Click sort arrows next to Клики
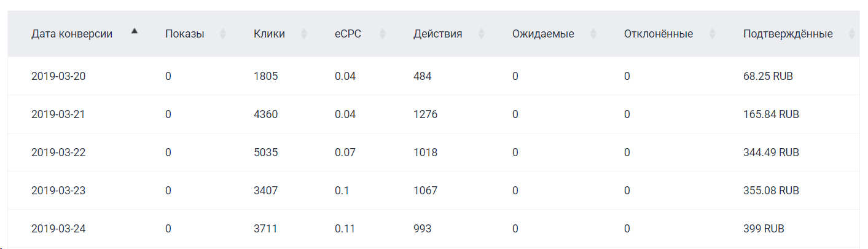Viewport: 868px width, 249px height. click(x=303, y=34)
